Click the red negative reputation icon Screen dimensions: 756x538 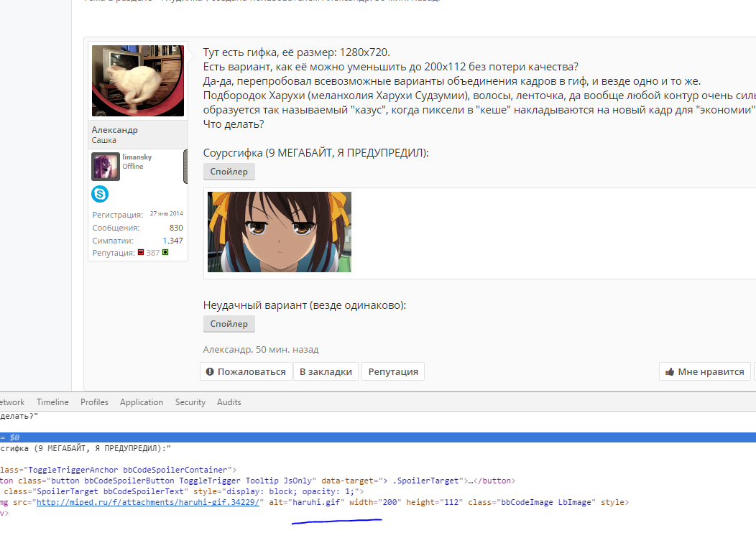click(x=141, y=252)
